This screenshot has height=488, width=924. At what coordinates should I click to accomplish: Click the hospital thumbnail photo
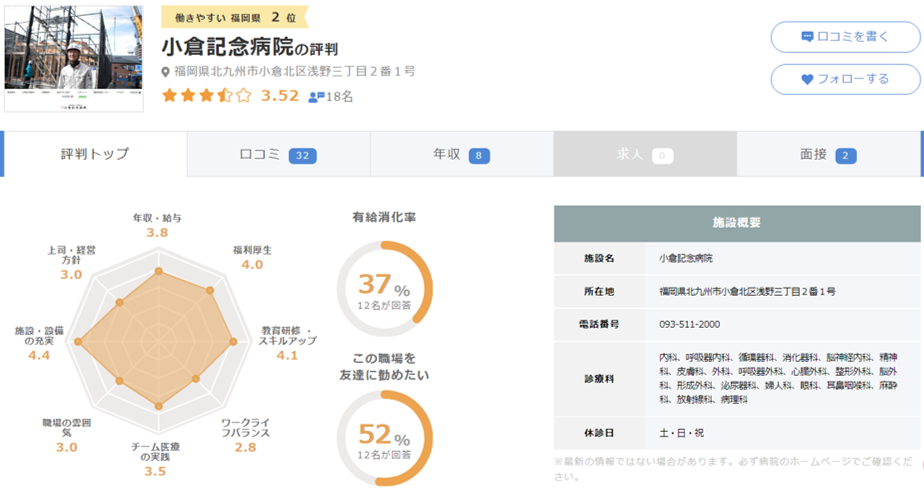[74, 59]
